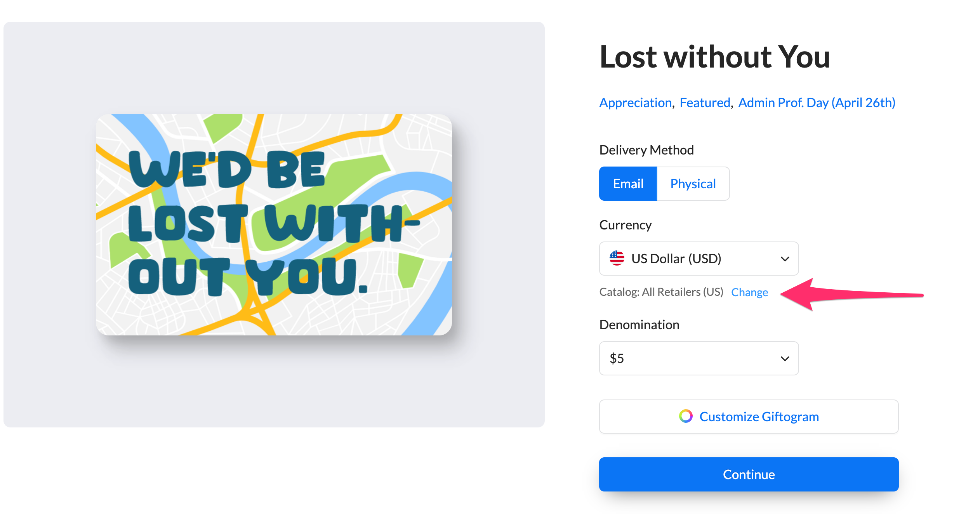Open the Denomination dropdown chevron
Viewport: 980px width, 514px height.
(x=785, y=359)
